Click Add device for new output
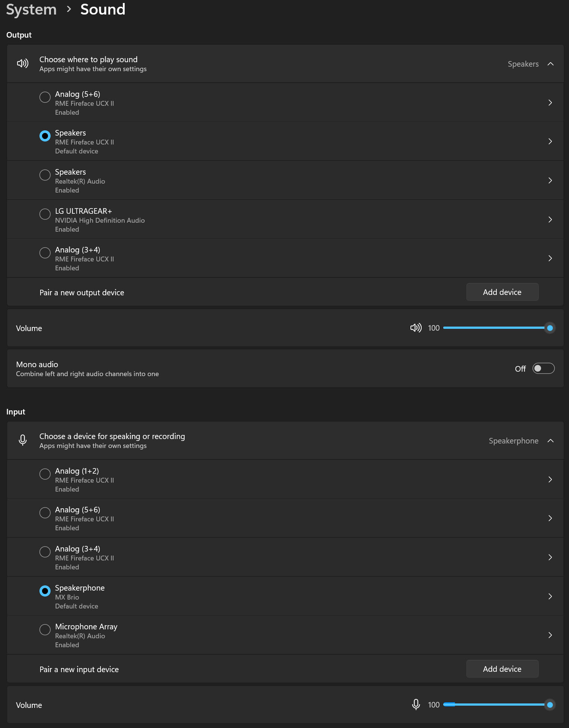Screen dimensions: 569x728 (x=502, y=292)
